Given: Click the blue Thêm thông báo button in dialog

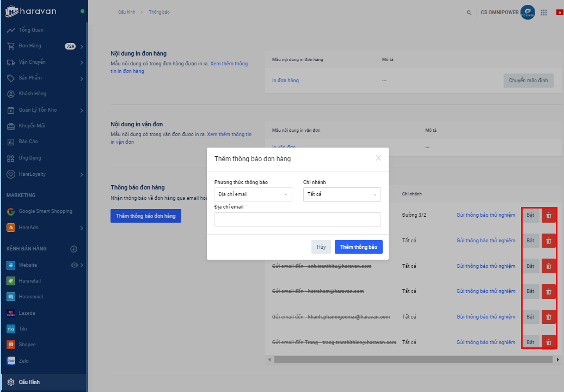Looking at the screenshot, I should [358, 247].
